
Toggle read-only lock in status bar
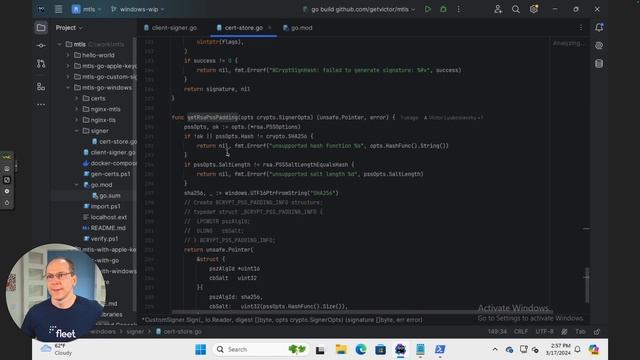pos(597,331)
